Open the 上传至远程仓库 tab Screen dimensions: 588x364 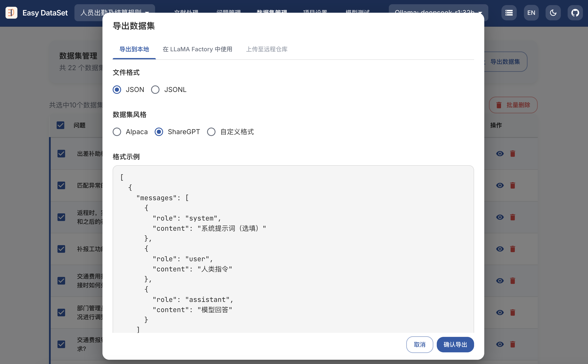click(x=266, y=49)
